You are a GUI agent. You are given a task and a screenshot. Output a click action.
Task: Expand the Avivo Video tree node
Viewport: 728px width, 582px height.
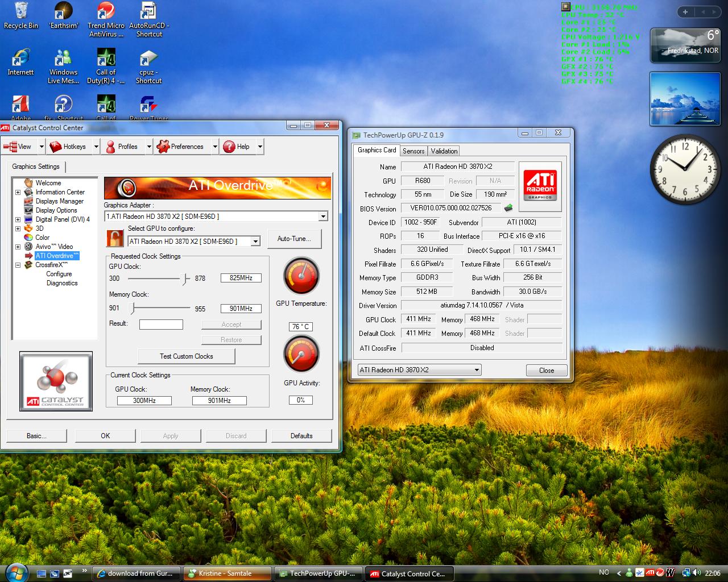click(18, 247)
